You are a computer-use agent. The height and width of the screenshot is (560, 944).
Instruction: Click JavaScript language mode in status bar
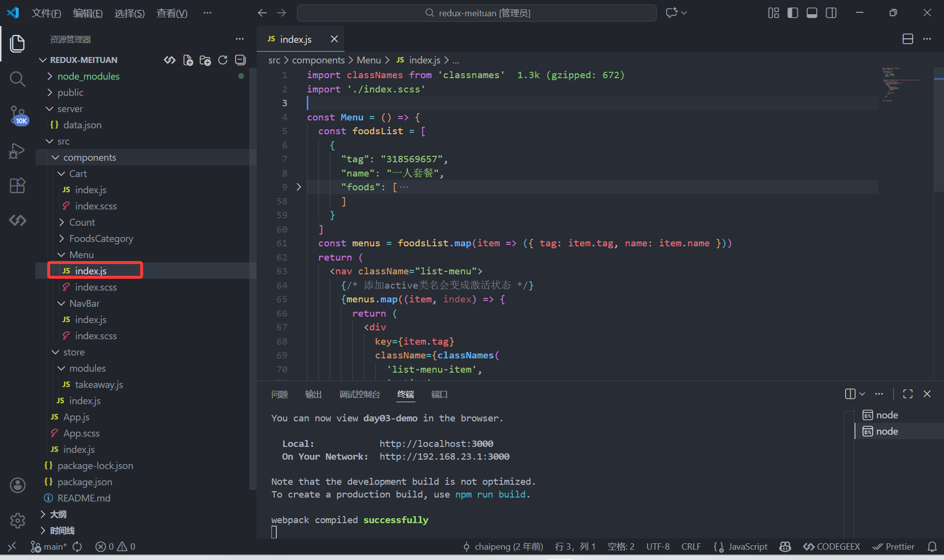pos(747,547)
